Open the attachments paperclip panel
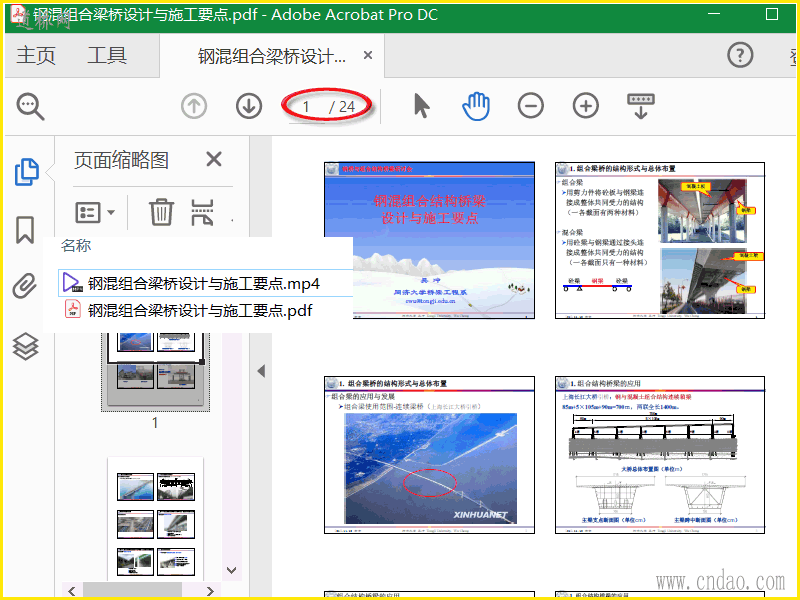Screen dimensions: 800x600 click(25, 286)
